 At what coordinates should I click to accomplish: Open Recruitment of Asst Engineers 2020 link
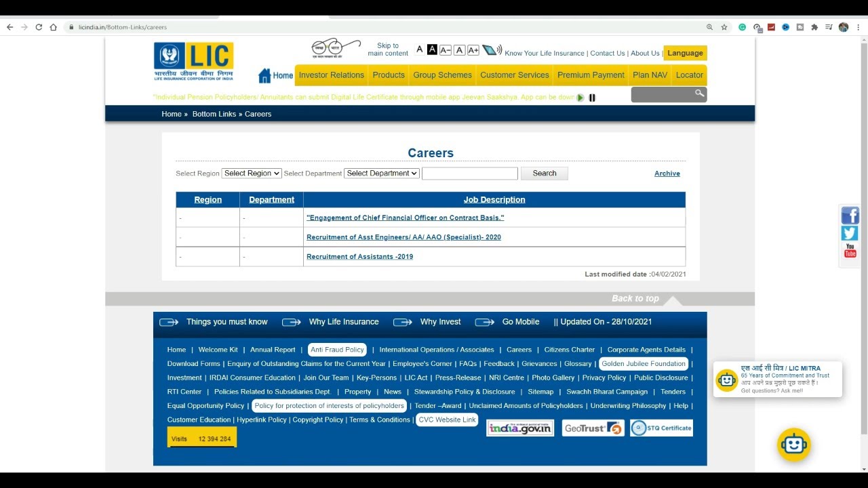tap(403, 237)
